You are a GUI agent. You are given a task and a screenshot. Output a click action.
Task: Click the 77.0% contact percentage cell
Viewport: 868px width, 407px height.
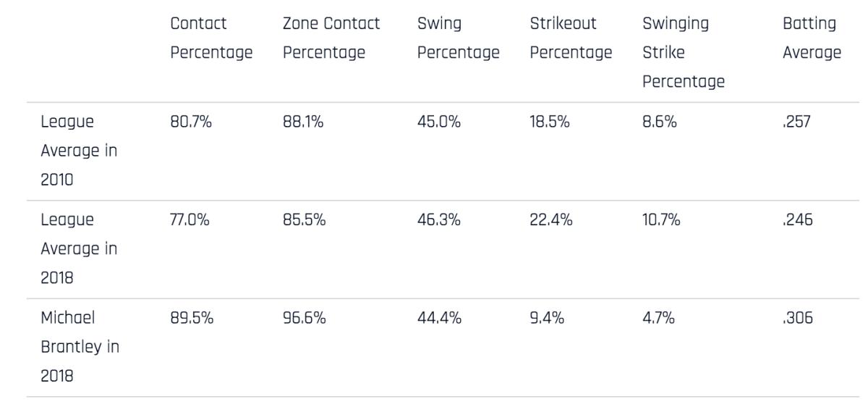[190, 221]
